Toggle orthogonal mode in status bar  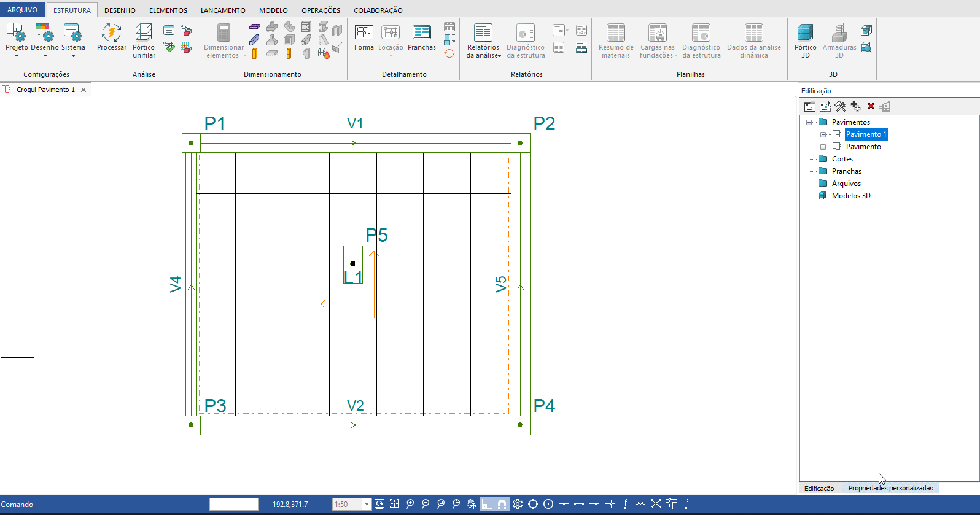pyautogui.click(x=486, y=504)
